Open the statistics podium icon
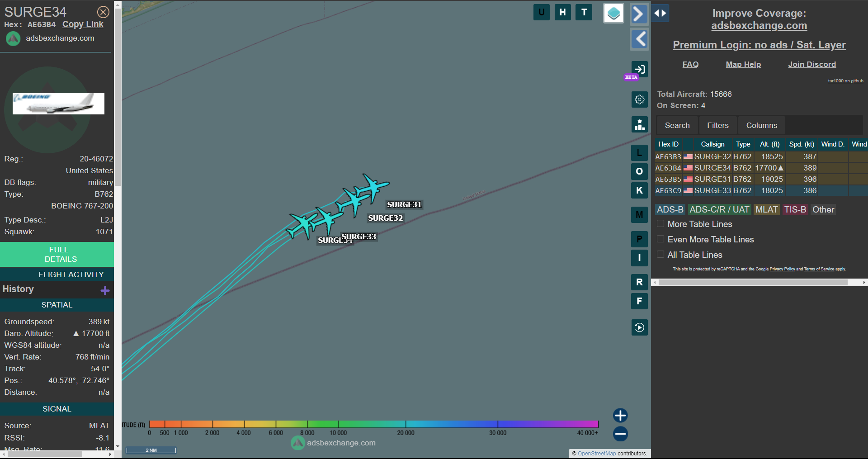 pyautogui.click(x=640, y=124)
